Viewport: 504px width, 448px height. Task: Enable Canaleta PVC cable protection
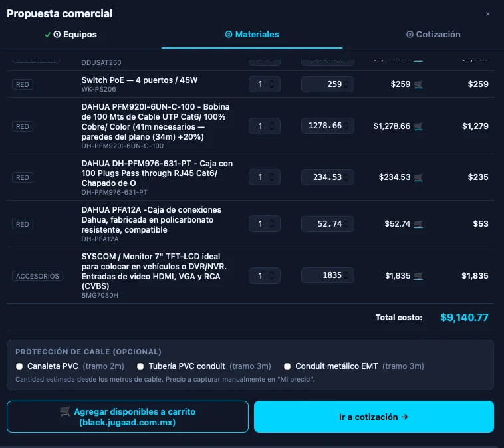[19, 366]
